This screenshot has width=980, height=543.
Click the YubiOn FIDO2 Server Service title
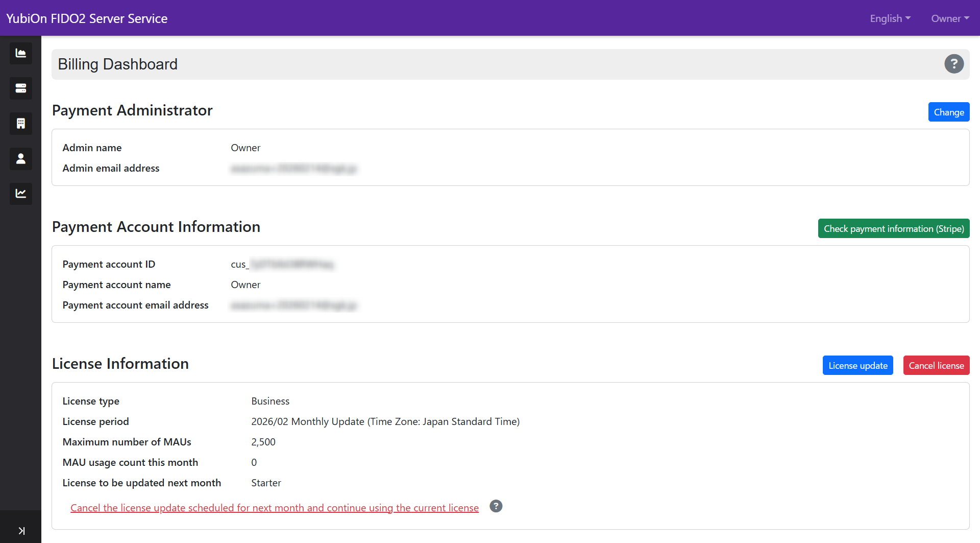[87, 18]
